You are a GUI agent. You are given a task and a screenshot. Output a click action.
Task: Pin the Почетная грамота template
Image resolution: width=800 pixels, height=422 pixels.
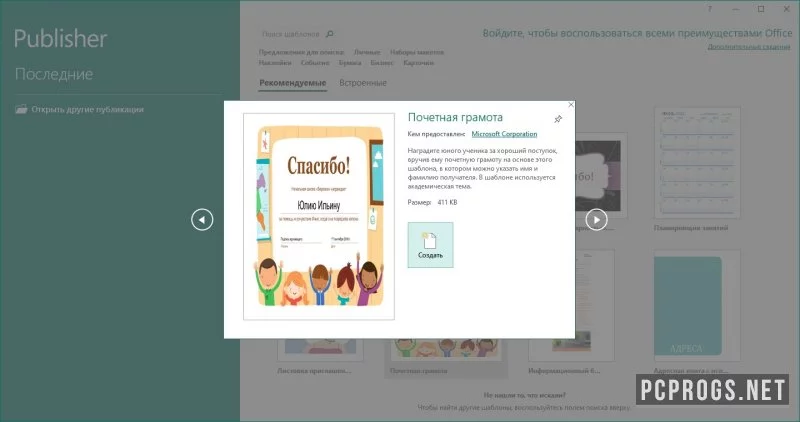click(558, 119)
